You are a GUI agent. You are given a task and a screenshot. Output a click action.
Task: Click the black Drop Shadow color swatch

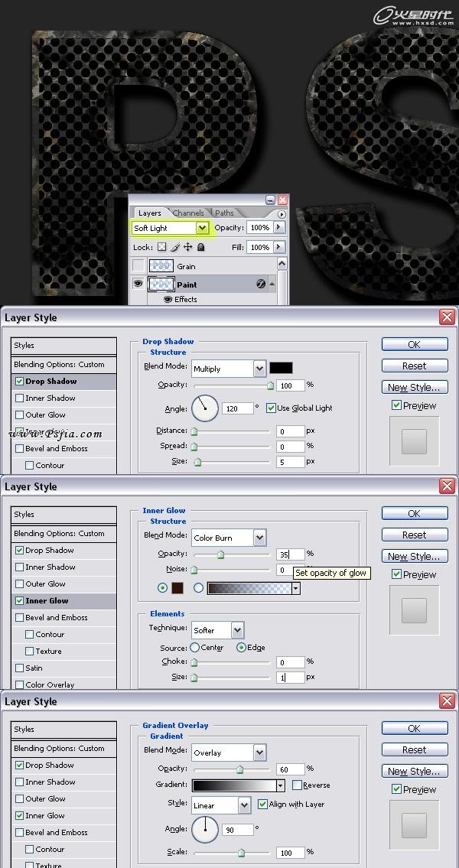pos(282,368)
